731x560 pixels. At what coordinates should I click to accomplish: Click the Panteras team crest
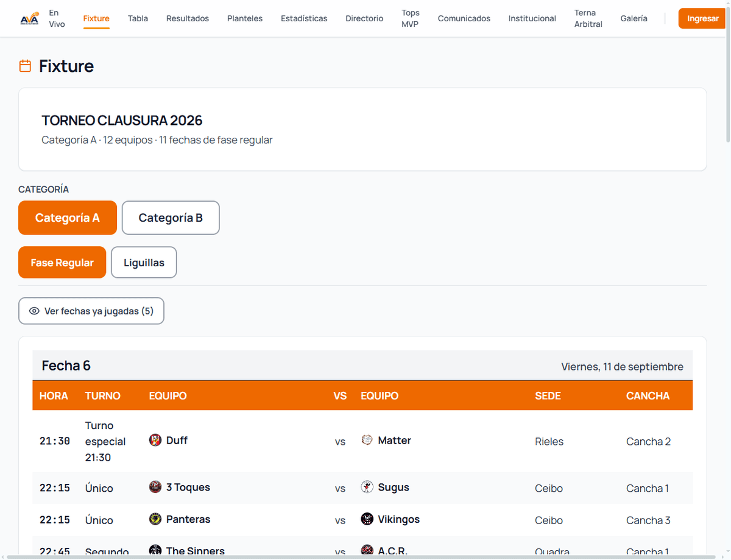155,519
